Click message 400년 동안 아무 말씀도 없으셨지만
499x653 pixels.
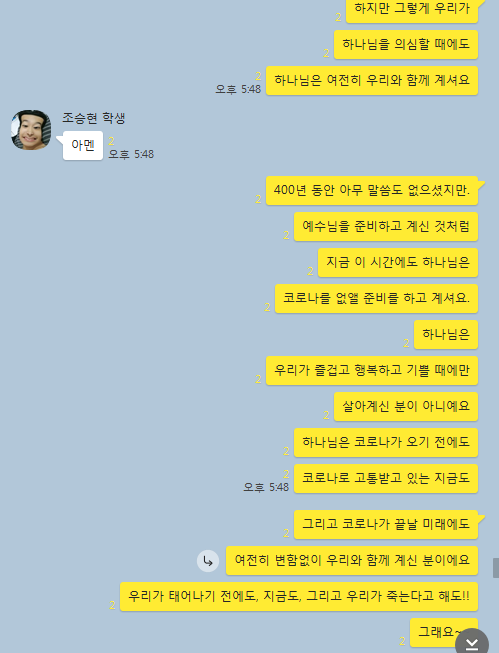pyautogui.click(x=372, y=190)
